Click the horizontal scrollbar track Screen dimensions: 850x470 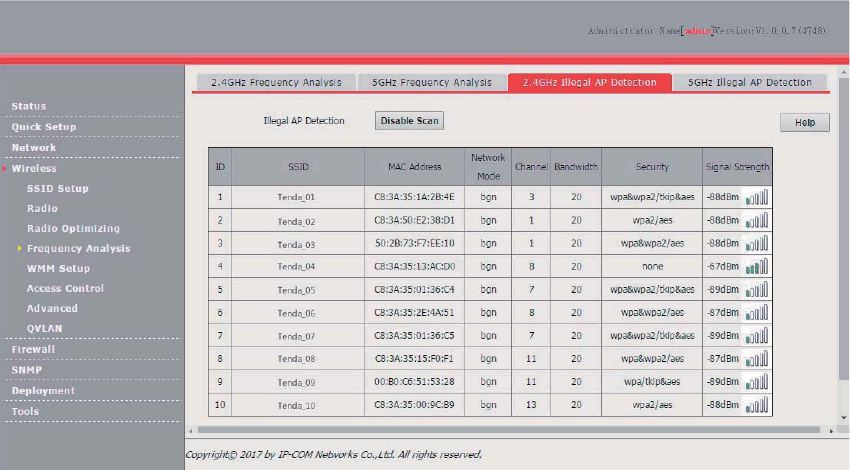pyautogui.click(x=508, y=430)
